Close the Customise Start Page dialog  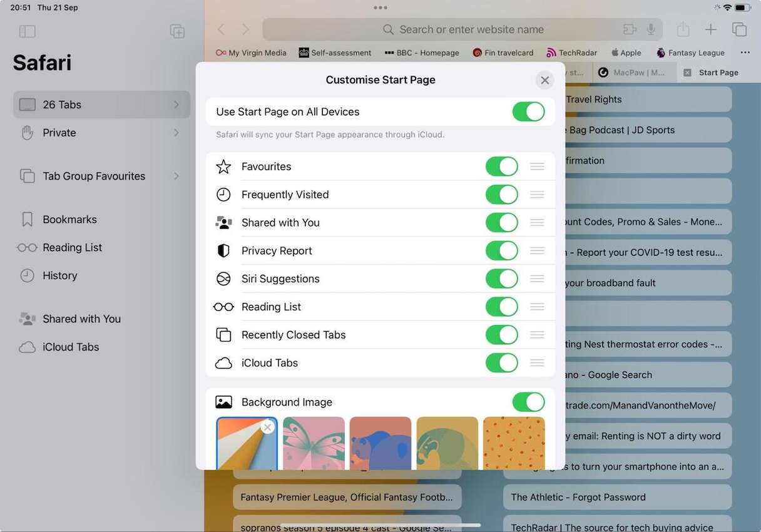(544, 80)
